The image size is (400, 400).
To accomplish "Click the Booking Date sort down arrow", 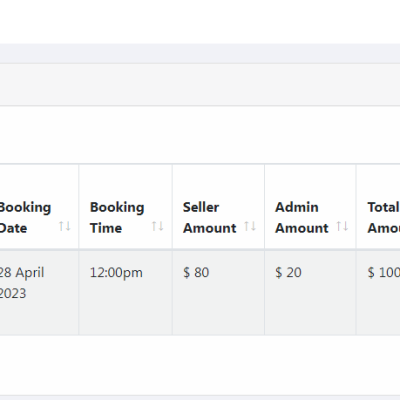I will click(x=68, y=226).
